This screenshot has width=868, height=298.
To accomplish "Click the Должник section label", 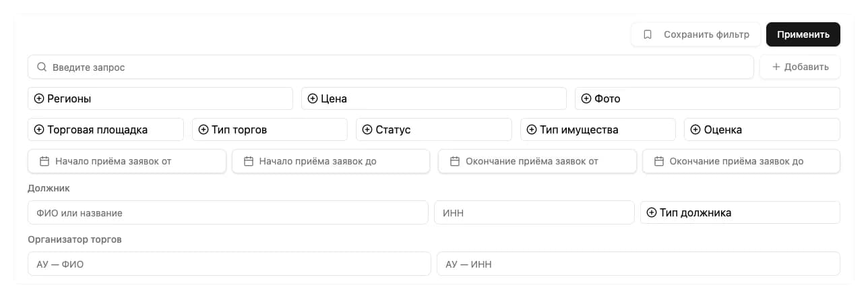I will click(49, 188).
